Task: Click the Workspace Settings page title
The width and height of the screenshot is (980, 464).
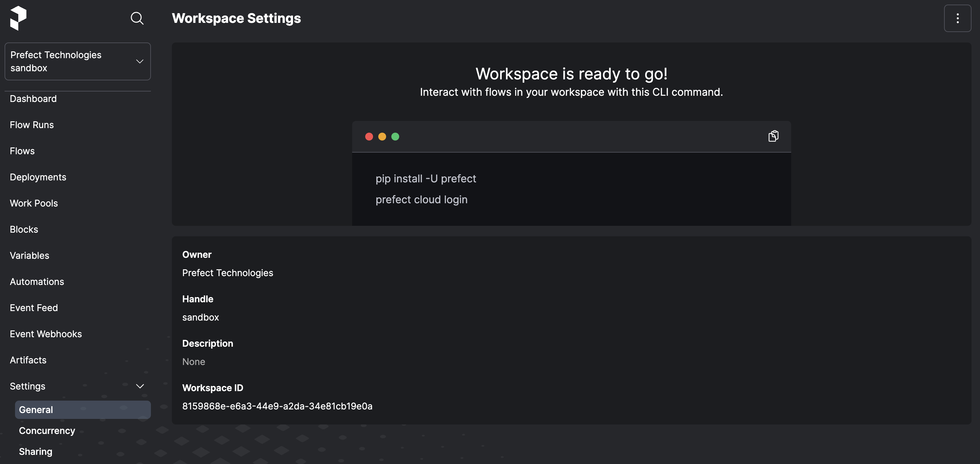Action: click(x=236, y=18)
